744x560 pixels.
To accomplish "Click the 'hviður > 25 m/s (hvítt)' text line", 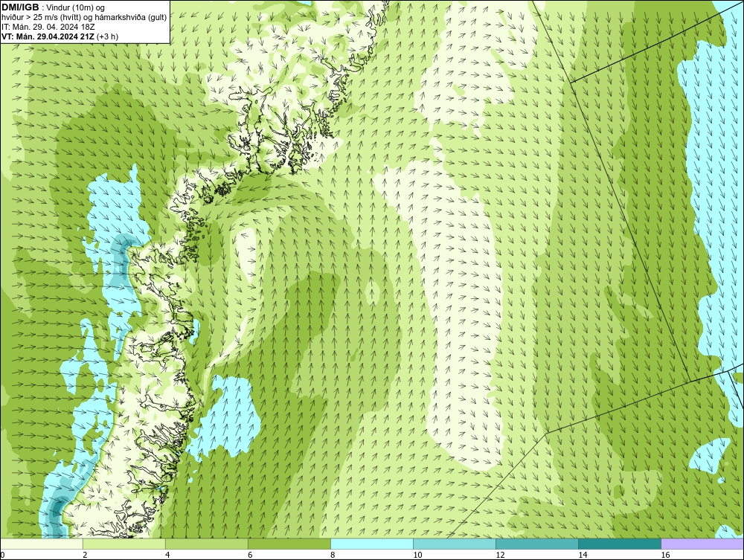I will (84, 18).
